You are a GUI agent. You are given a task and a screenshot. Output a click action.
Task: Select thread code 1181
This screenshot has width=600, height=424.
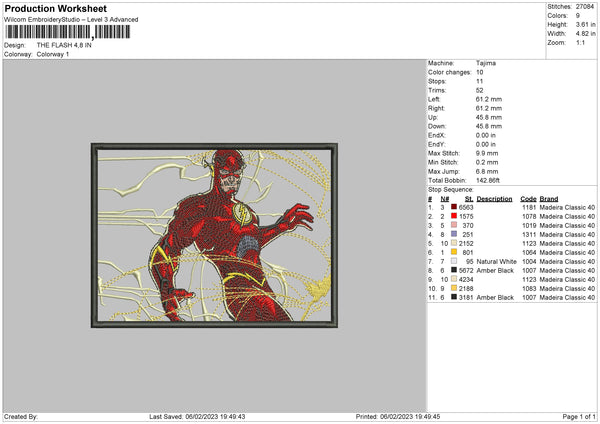(529, 207)
